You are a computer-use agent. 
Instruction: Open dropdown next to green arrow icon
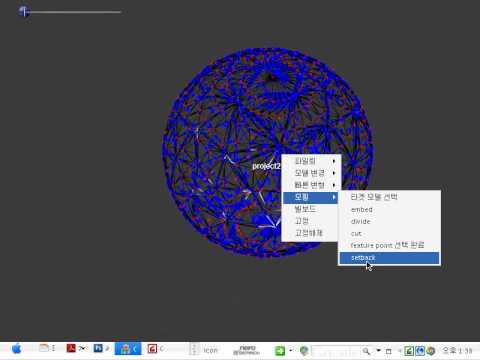[291, 351]
